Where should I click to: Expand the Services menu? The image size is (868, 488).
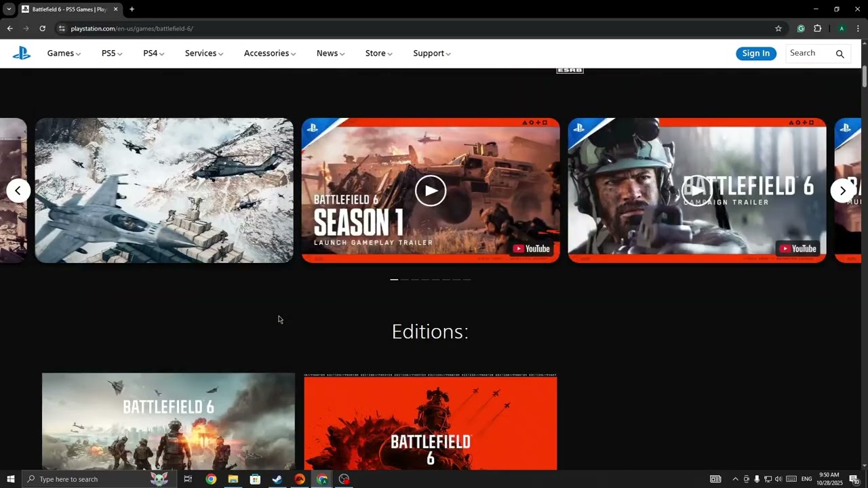click(204, 54)
